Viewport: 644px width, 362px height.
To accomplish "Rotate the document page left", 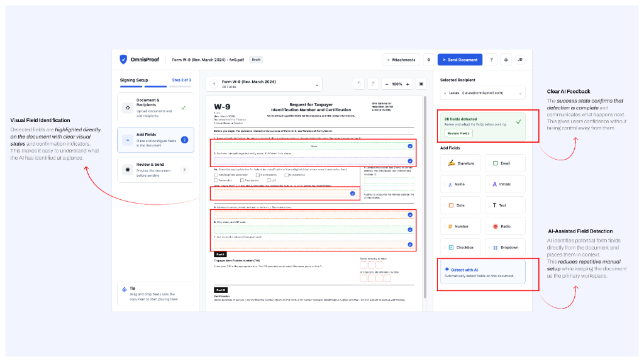I will coord(359,84).
